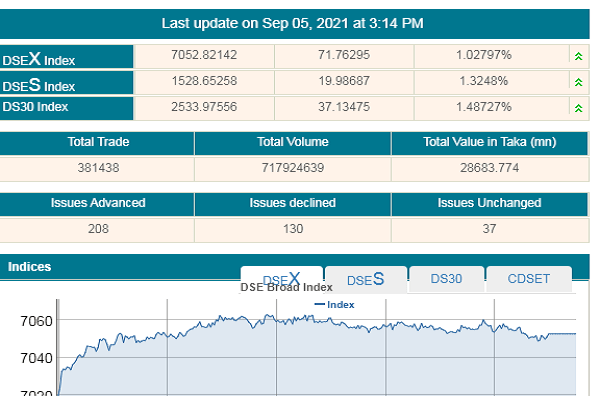This screenshot has width=592, height=402.
Task: Click the Last update on Sep 05 header
Action: click(x=293, y=23)
